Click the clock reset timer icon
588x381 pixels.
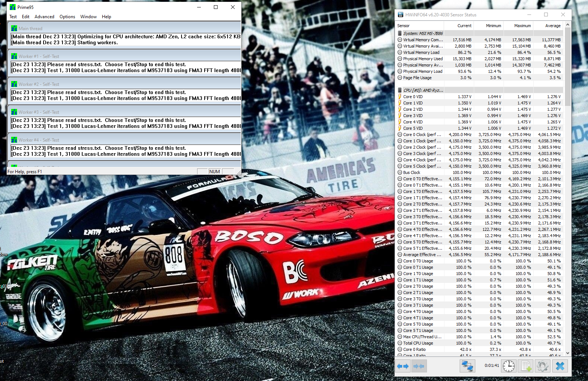[508, 366]
